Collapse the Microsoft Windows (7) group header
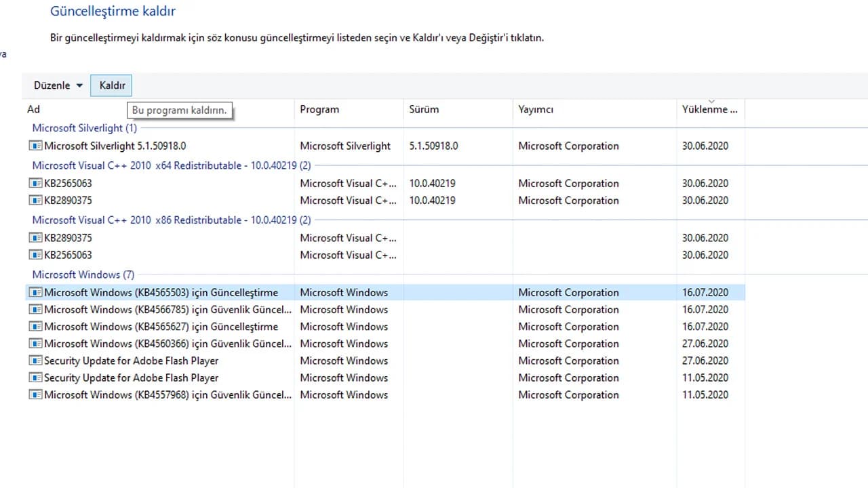Screen dimensions: 868x488 [83, 274]
